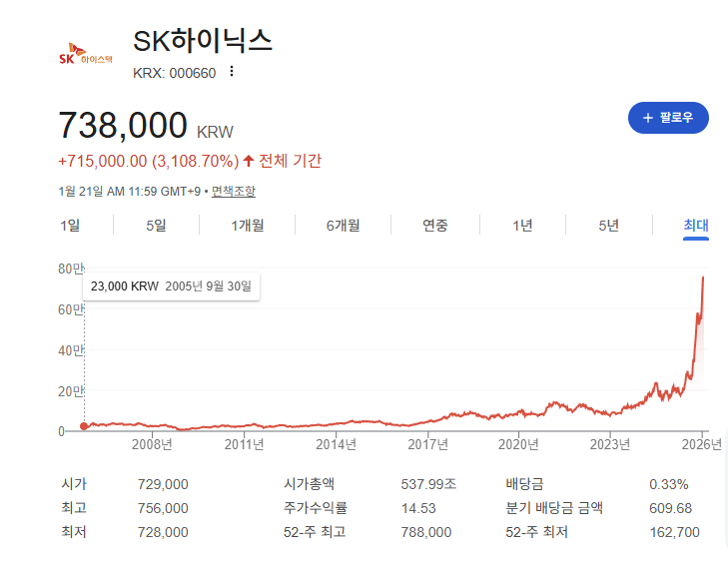
Task: Click the 시가총액 value 537.99조
Action: [x=428, y=484]
